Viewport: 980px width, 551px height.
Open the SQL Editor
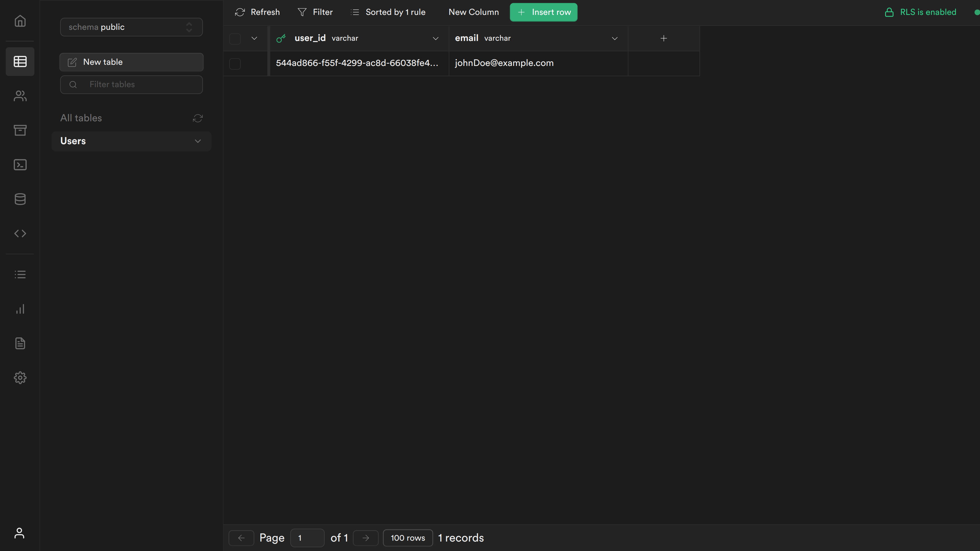pos(20,165)
